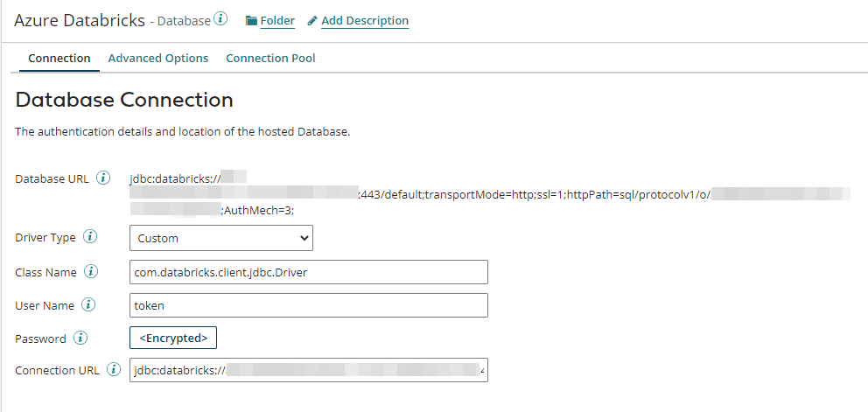Viewport: 868px width, 412px height.
Task: Focus the User Name field containing token
Action: coord(308,305)
